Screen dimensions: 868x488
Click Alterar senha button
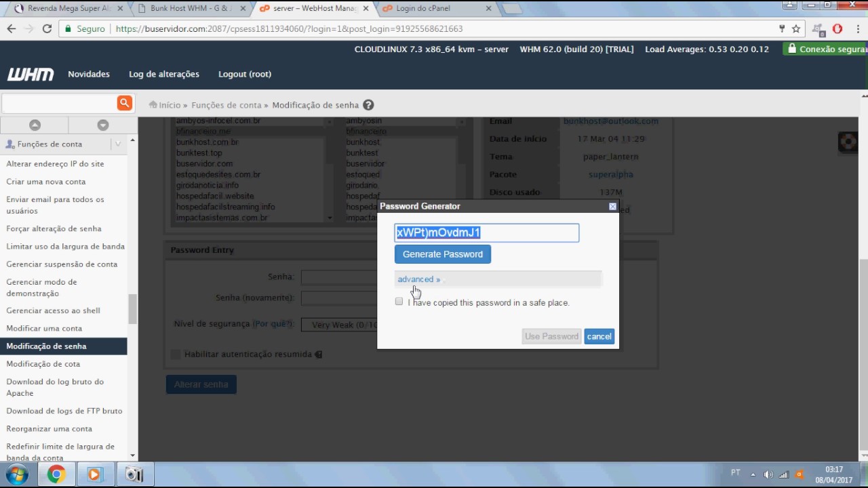(201, 384)
